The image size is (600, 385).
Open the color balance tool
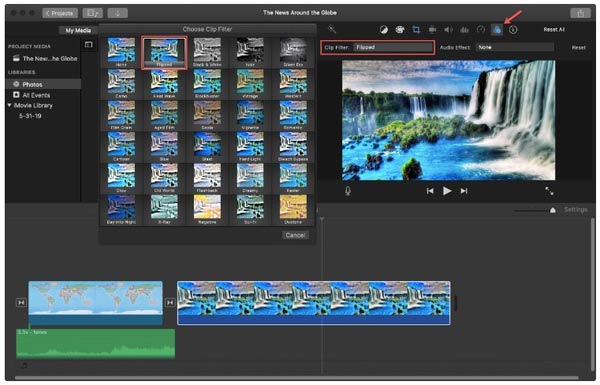pos(383,29)
